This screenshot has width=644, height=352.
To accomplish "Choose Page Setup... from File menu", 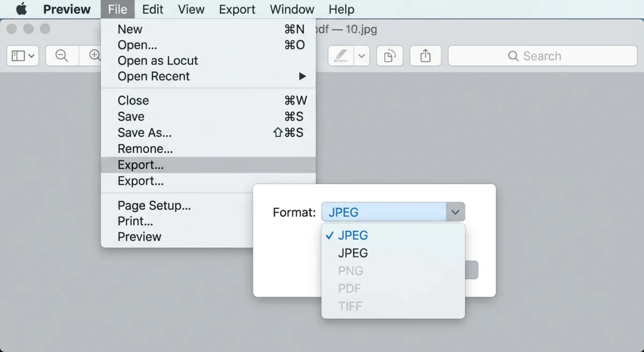I will [177, 205].
